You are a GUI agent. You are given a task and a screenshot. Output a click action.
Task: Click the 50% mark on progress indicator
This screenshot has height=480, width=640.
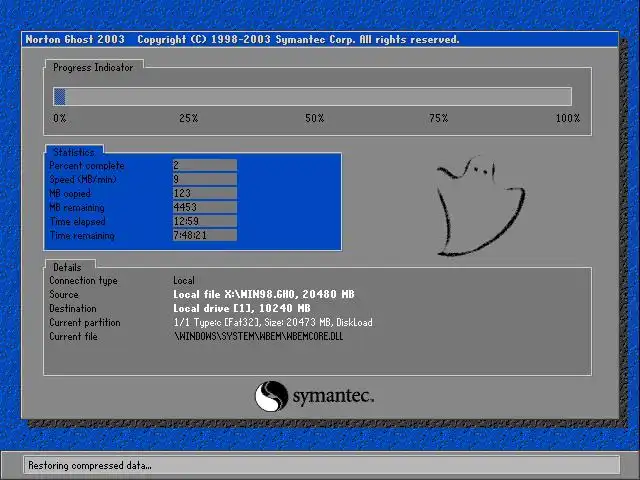(x=314, y=118)
